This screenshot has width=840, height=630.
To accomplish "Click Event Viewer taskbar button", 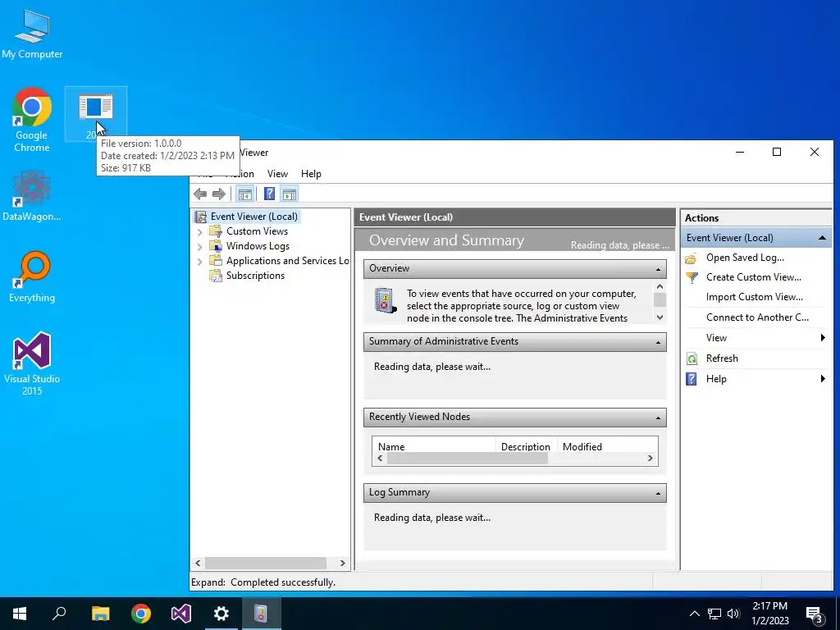I will coord(261,614).
